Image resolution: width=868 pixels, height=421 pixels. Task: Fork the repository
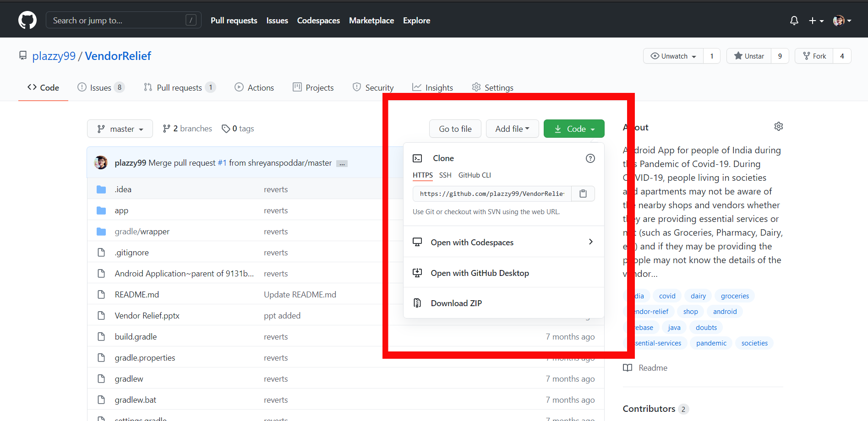tap(814, 56)
